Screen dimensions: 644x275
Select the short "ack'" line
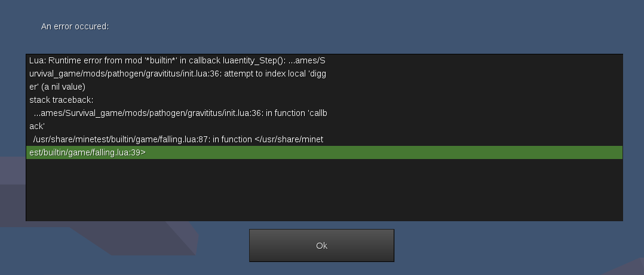coord(324,126)
